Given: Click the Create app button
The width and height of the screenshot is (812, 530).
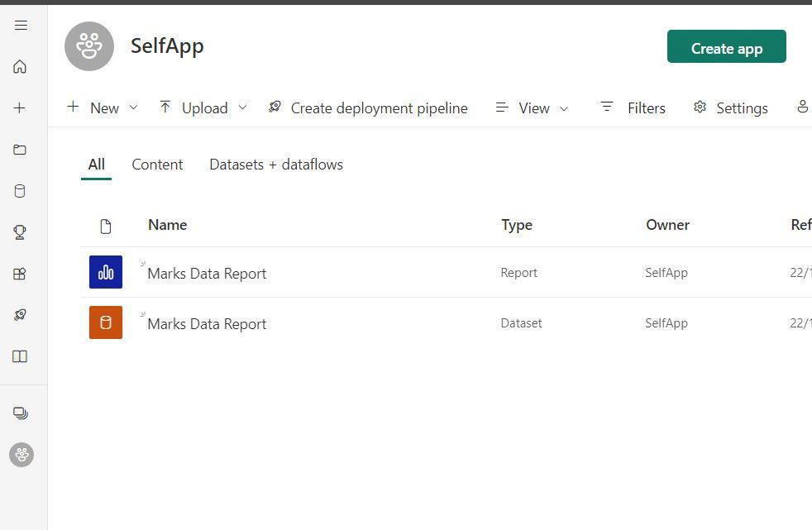Looking at the screenshot, I should [x=726, y=48].
